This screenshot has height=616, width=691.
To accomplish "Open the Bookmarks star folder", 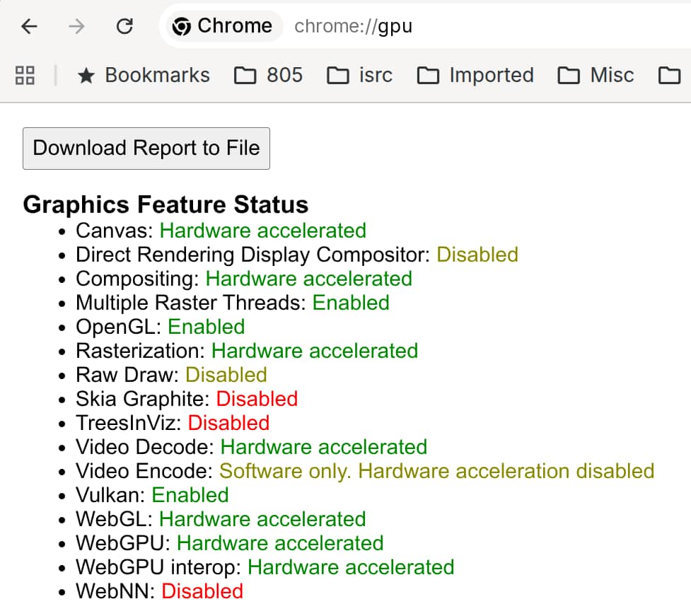I will click(x=144, y=76).
